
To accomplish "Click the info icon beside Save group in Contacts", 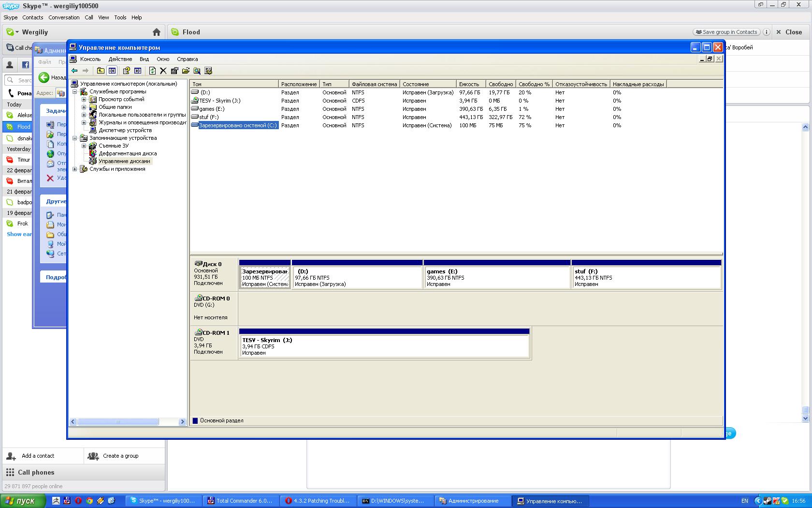I will [x=766, y=32].
